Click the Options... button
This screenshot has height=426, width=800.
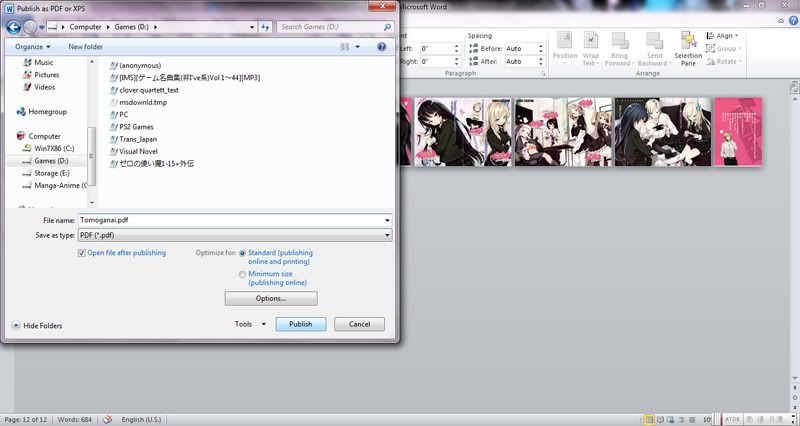tap(271, 298)
